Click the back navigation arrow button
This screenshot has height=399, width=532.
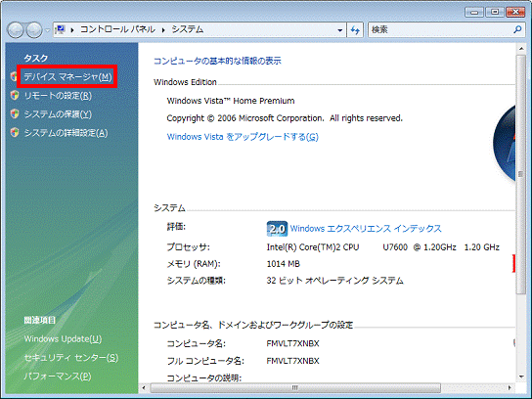[x=15, y=30]
